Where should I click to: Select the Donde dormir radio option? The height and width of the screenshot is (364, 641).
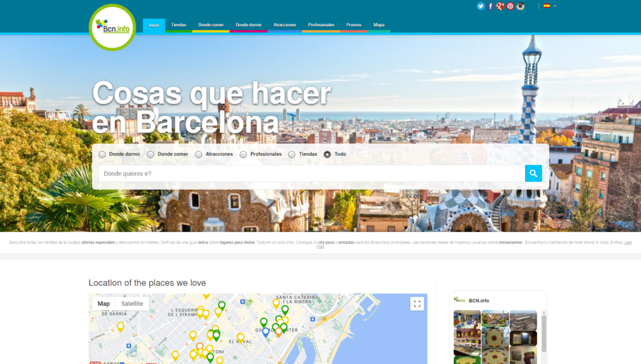pos(102,154)
